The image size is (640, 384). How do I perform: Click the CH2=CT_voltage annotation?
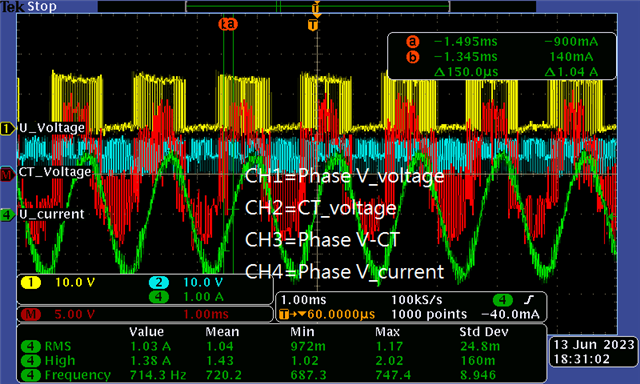point(321,208)
